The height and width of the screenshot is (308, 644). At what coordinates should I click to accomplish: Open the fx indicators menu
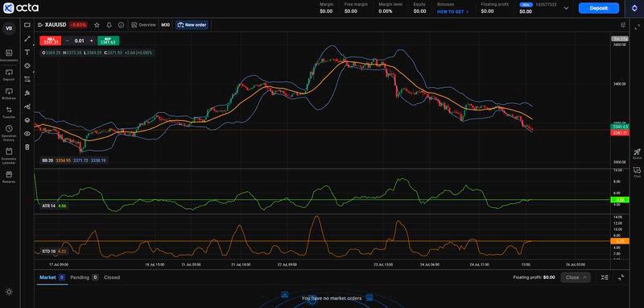point(27,93)
